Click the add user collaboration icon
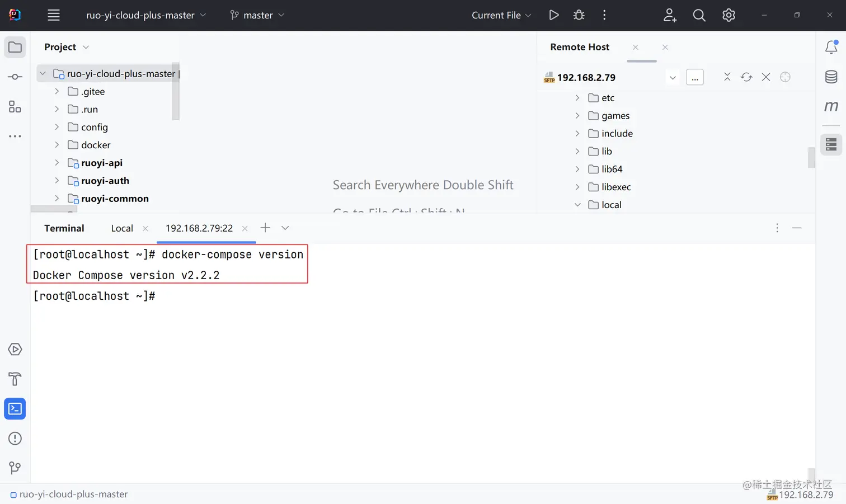The width and height of the screenshot is (846, 504). 670,15
